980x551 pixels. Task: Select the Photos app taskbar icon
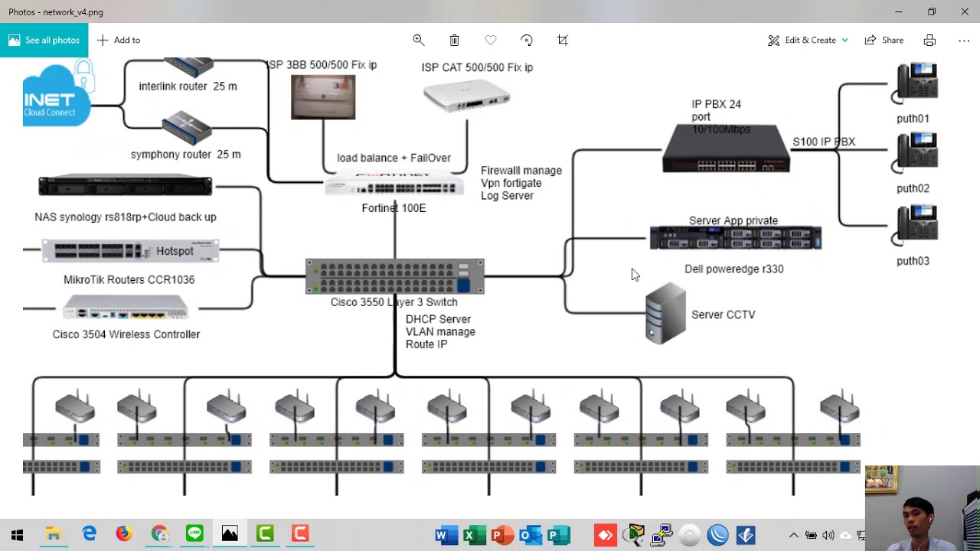(230, 534)
